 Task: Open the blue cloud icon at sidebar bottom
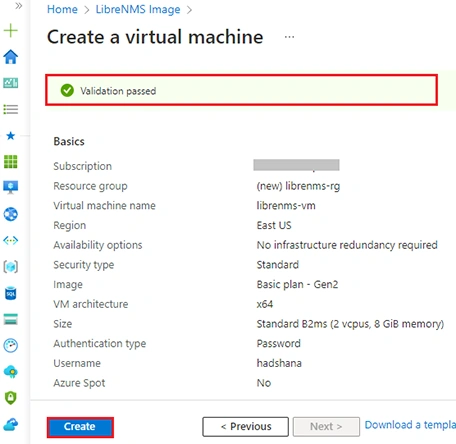pyautogui.click(x=11, y=424)
